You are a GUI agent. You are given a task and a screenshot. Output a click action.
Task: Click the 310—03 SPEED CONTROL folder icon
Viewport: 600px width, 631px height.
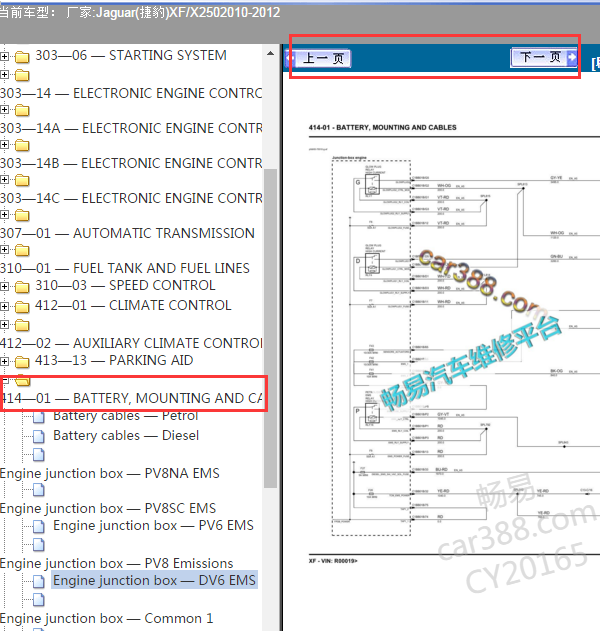[x=22, y=287]
